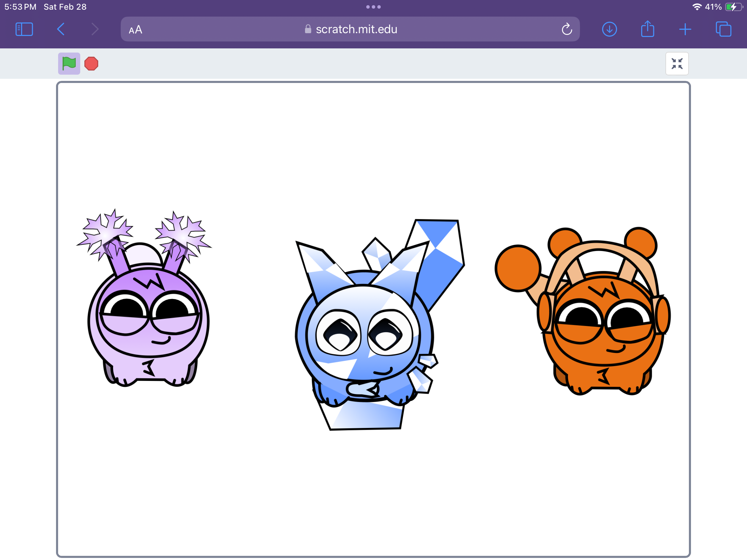Tap the Wi-Fi status icon
The height and width of the screenshot is (560, 747).
point(697,7)
